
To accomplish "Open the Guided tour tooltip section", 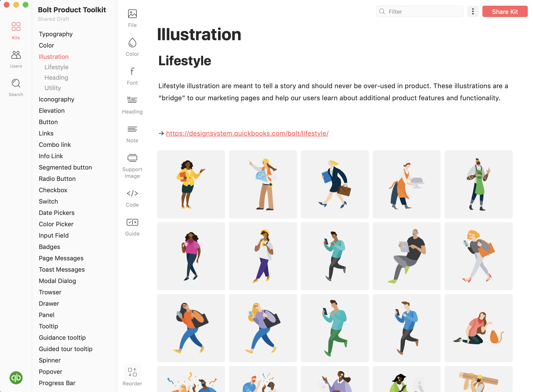I will point(66,349).
